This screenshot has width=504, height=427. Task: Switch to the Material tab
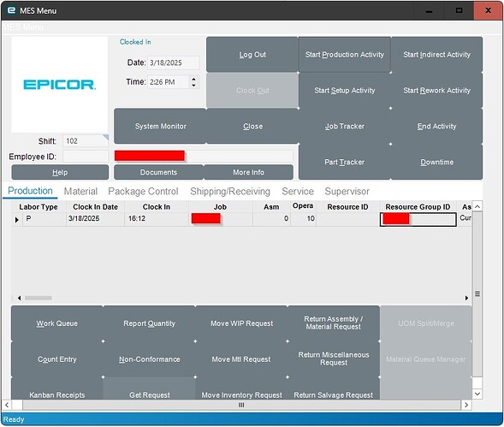coord(80,192)
